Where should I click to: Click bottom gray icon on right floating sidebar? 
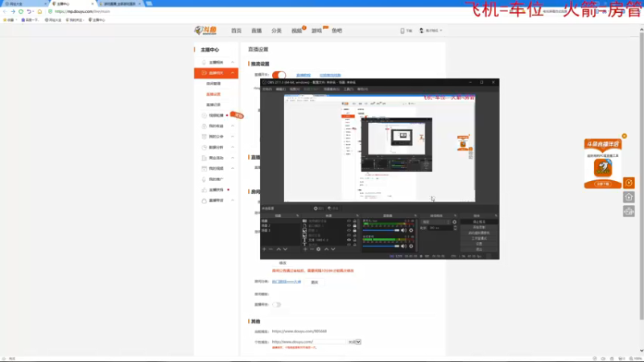coord(629,212)
